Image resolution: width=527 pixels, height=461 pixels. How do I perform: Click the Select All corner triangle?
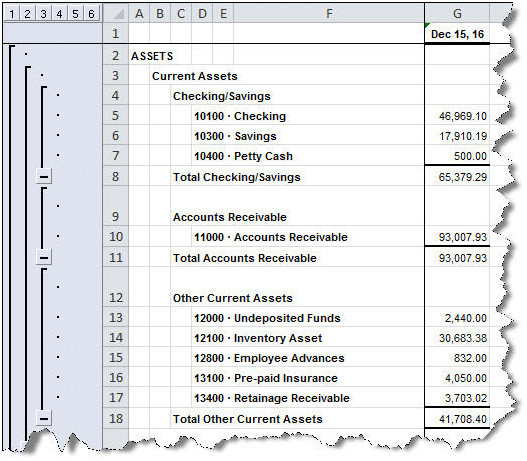(x=116, y=14)
